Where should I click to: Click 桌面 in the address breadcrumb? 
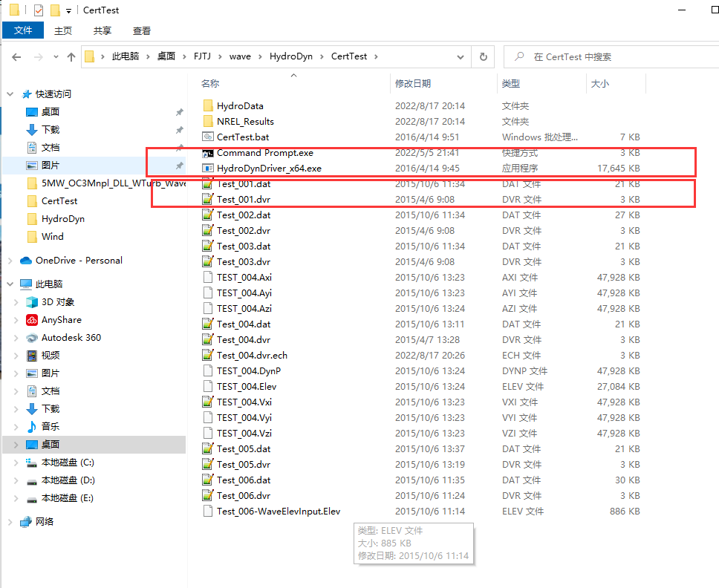pyautogui.click(x=166, y=56)
